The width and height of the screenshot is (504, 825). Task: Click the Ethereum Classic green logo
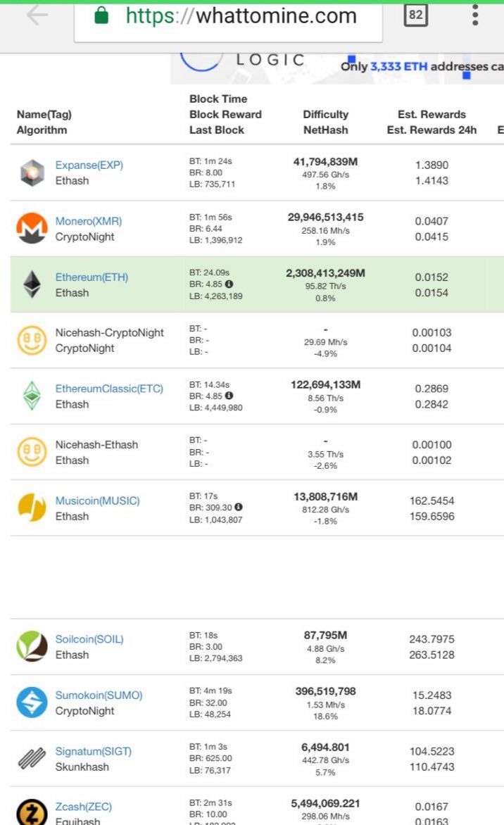(32, 396)
